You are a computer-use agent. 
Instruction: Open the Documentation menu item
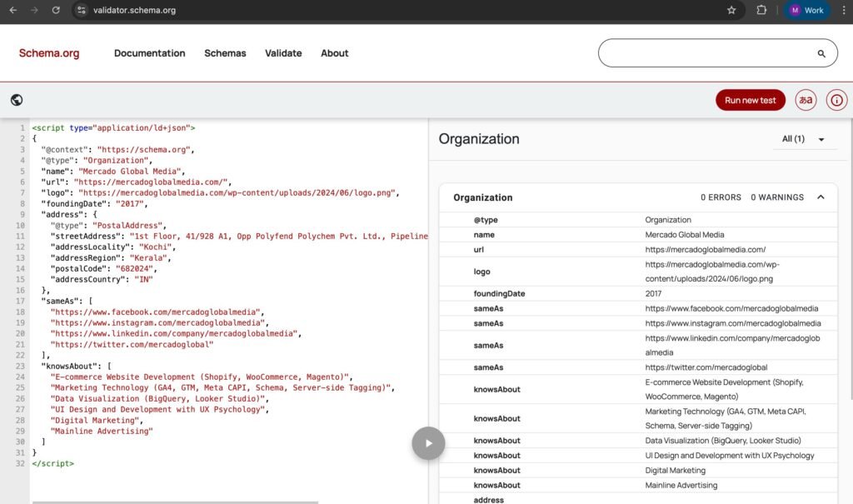tap(150, 52)
